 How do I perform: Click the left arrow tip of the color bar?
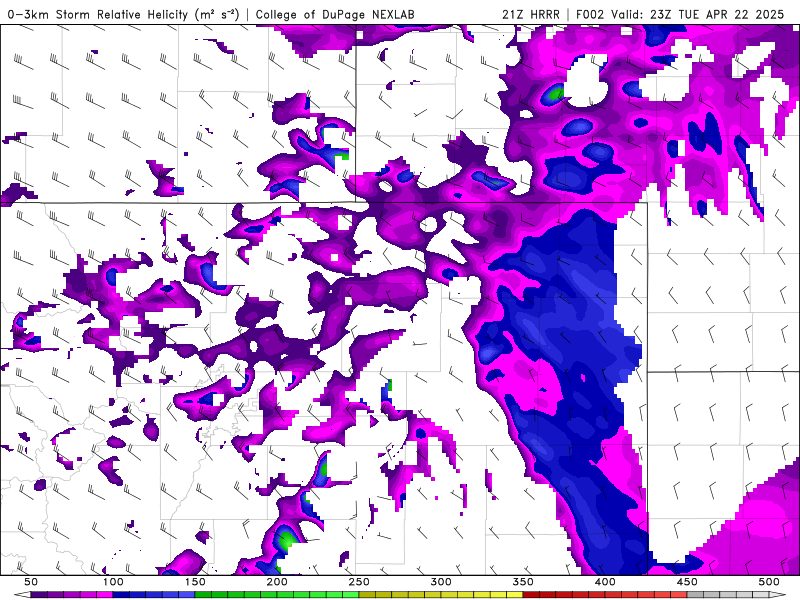tap(21, 595)
